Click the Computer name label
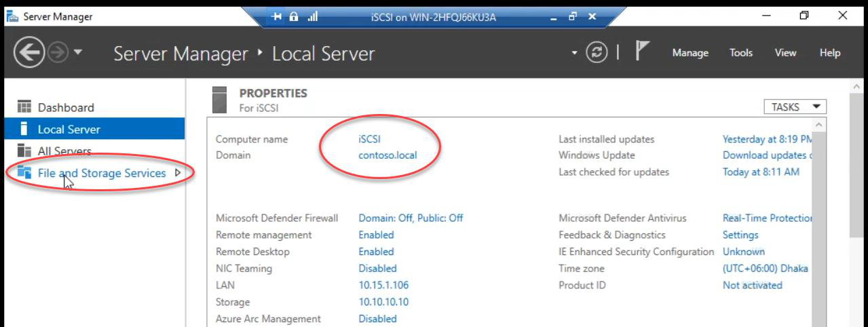The height and width of the screenshot is (327, 868). pos(252,139)
